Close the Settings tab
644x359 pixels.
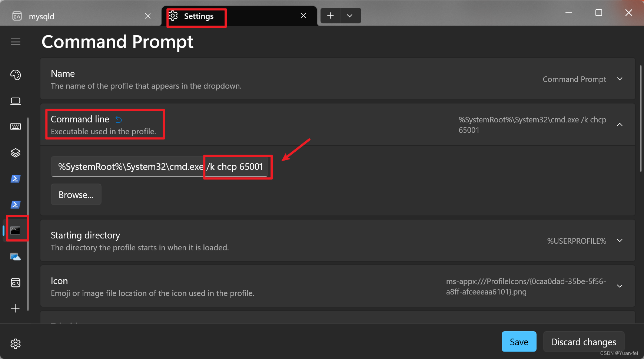[303, 16]
